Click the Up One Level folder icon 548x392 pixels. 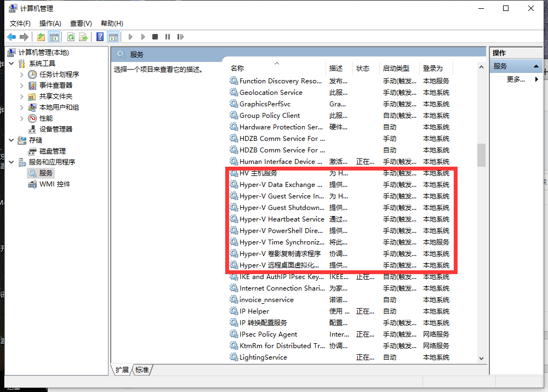point(41,37)
